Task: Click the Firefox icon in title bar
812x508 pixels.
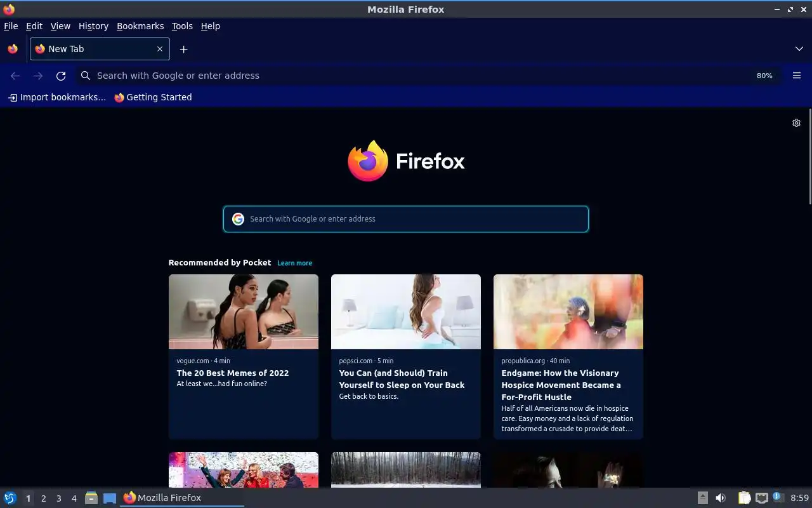Action: (x=9, y=9)
